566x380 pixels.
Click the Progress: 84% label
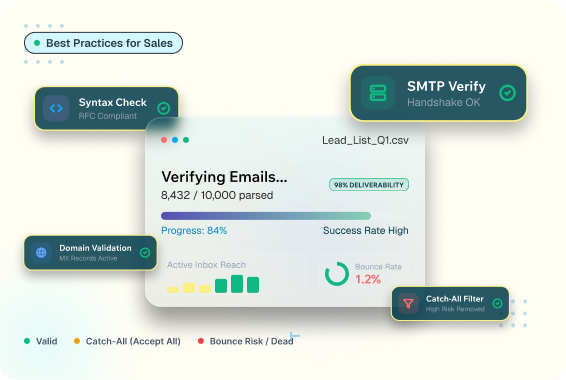(194, 231)
